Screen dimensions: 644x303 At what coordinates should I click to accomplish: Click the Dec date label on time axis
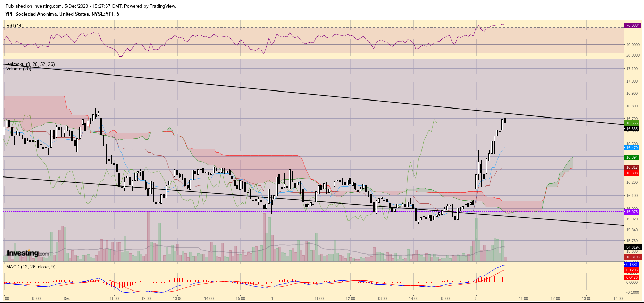(67, 298)
